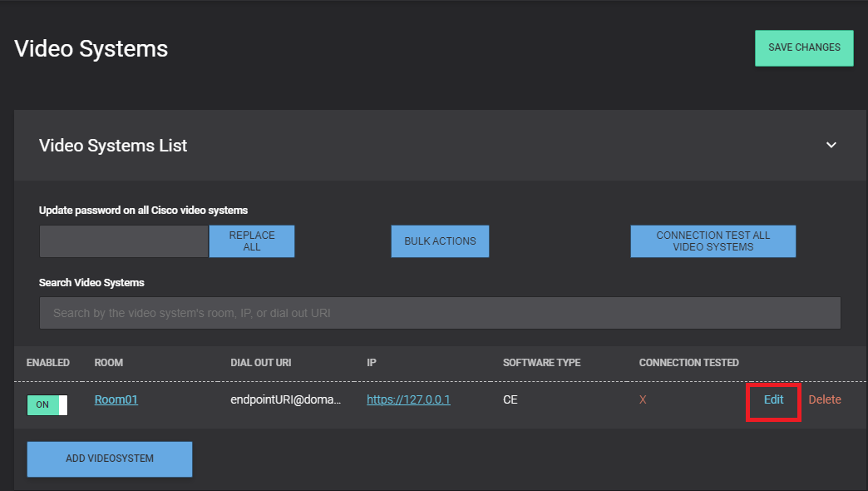This screenshot has height=491, width=868.
Task: Click the SOFTWARE TYPE column header
Action: pyautogui.click(x=541, y=363)
